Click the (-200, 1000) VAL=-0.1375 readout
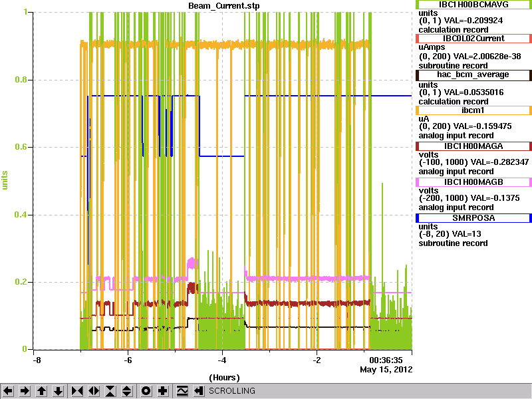This screenshot has height=399, width=532. coord(469,198)
